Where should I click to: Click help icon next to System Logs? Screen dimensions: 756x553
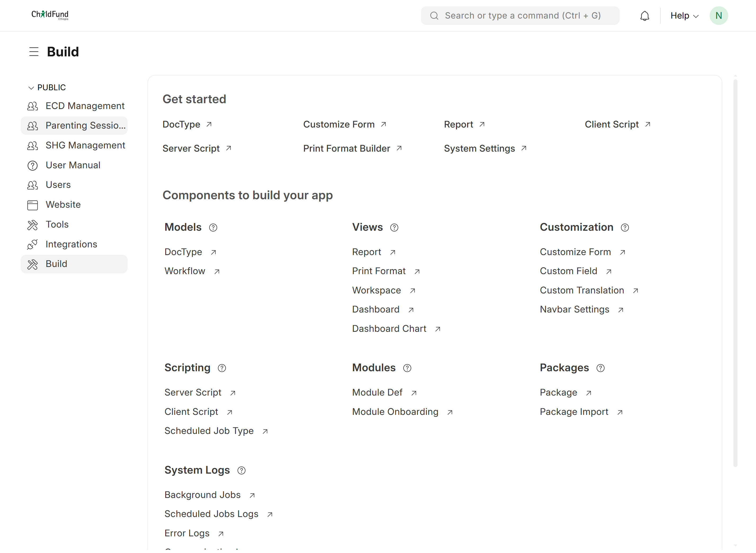point(241,471)
